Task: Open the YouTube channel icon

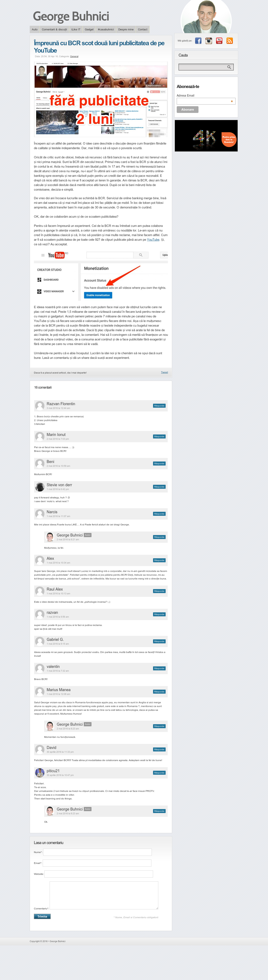Action: tap(219, 41)
